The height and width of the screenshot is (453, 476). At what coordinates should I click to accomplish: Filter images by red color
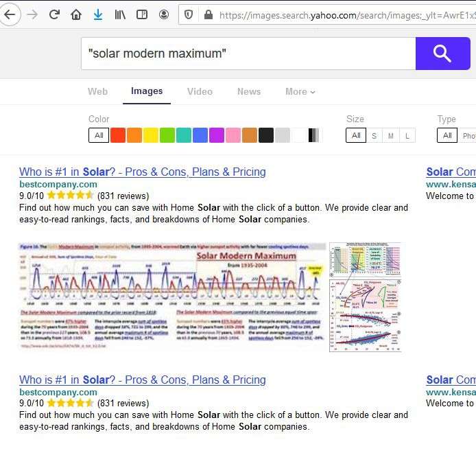point(118,135)
